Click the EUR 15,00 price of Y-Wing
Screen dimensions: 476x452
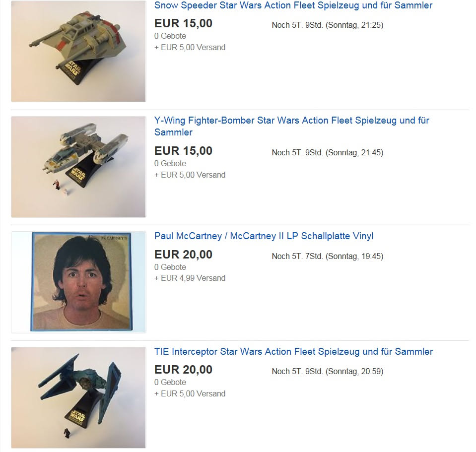click(x=183, y=151)
